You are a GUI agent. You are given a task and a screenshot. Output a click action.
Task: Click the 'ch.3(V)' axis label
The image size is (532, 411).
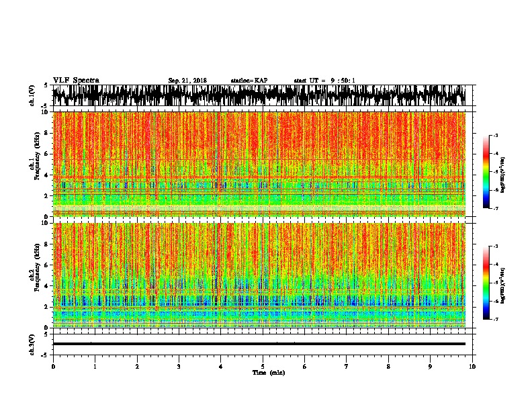coord(32,345)
